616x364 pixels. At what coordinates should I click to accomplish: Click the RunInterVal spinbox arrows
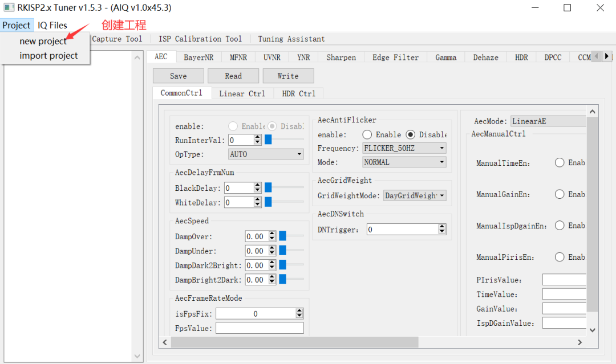[x=258, y=140]
